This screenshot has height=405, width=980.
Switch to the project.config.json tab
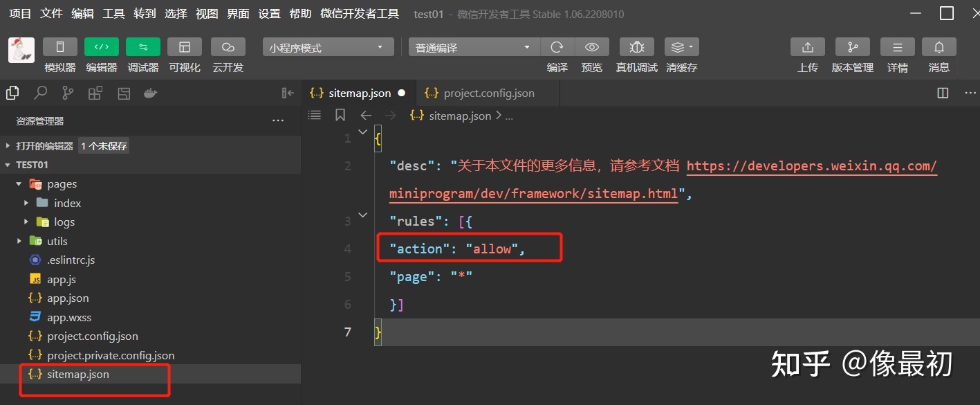(x=488, y=93)
